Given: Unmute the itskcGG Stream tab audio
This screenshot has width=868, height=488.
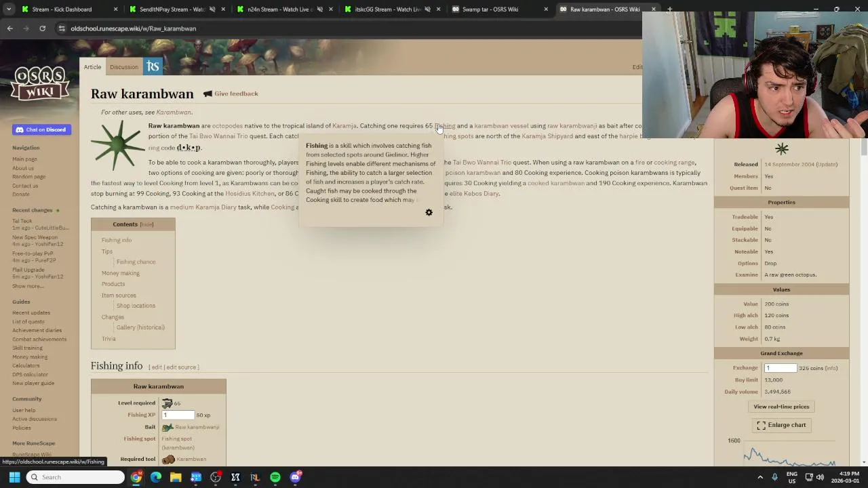Looking at the screenshot, I should [x=427, y=9].
